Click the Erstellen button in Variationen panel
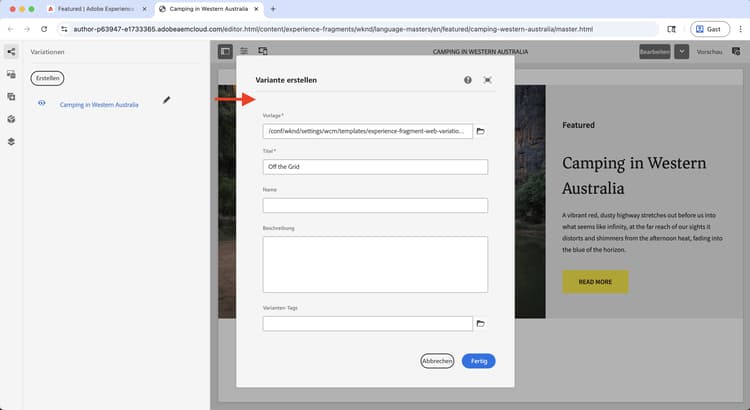 pyautogui.click(x=47, y=78)
